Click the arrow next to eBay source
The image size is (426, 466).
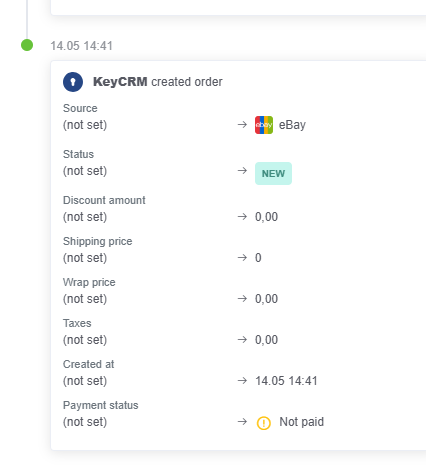[242, 125]
